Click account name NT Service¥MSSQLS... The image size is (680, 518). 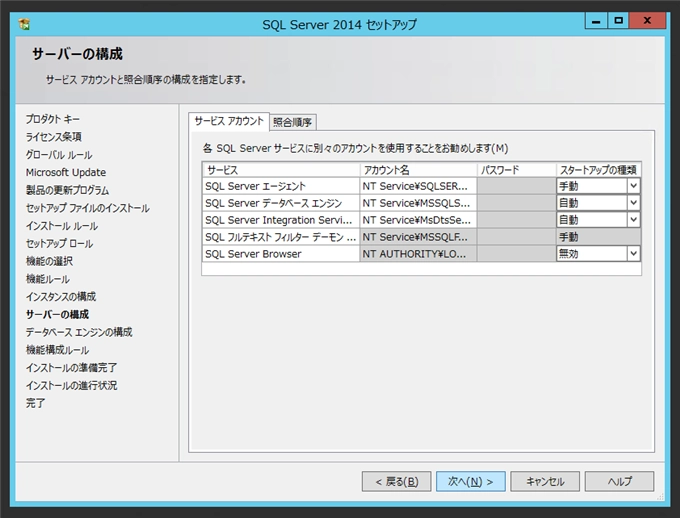click(x=418, y=203)
